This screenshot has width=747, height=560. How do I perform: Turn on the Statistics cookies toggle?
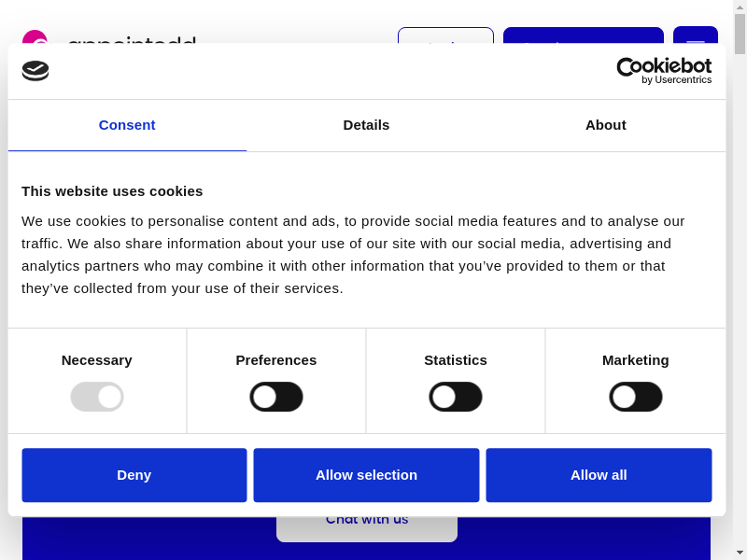[456, 397]
